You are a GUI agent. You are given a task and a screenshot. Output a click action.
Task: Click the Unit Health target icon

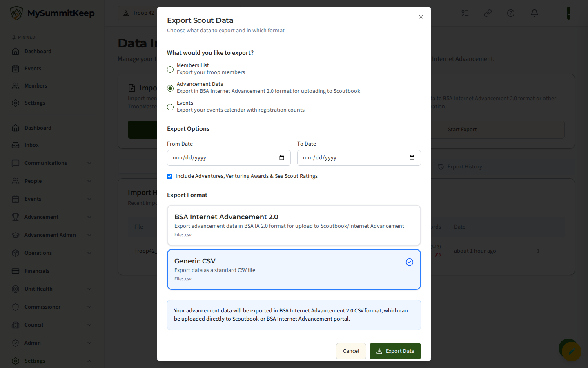pyautogui.click(x=16, y=289)
